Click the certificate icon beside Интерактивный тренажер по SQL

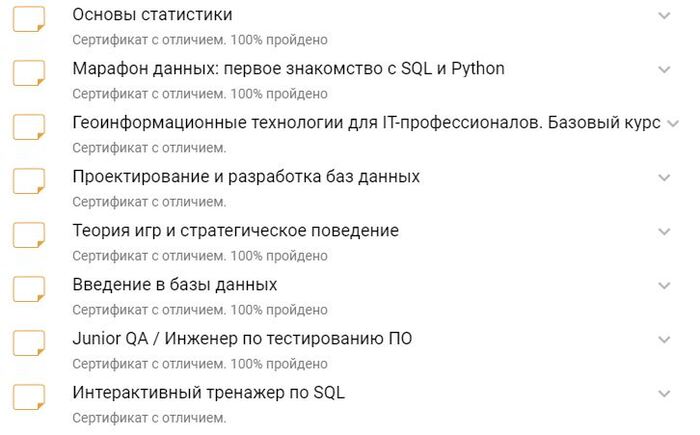pos(29,398)
